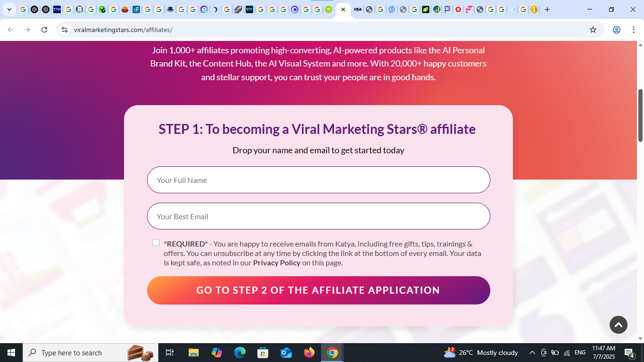This screenshot has height=362, width=644.
Task: Open the Windows Start menu
Action: click(x=11, y=353)
